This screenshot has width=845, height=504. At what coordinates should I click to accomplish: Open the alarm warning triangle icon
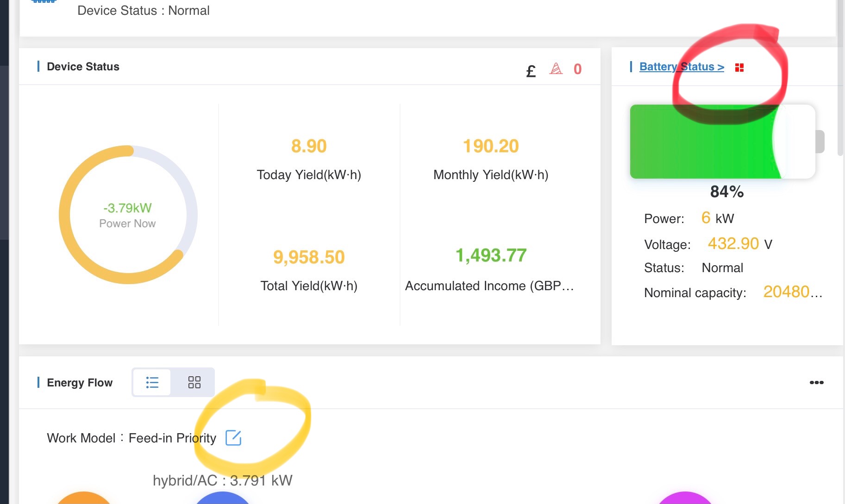tap(556, 69)
